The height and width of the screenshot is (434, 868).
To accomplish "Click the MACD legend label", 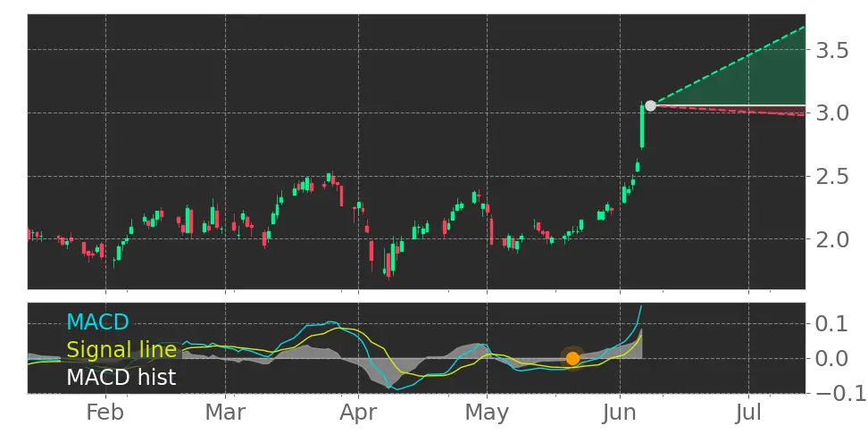I will click(x=97, y=321).
